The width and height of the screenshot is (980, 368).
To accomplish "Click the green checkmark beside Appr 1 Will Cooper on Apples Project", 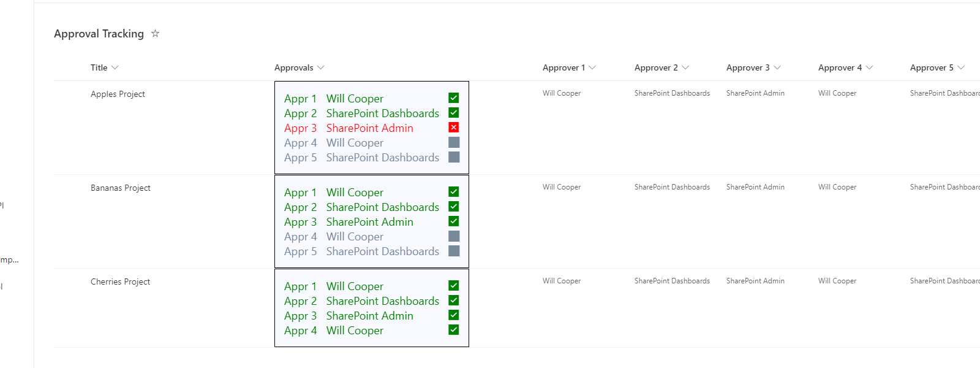I will click(453, 97).
